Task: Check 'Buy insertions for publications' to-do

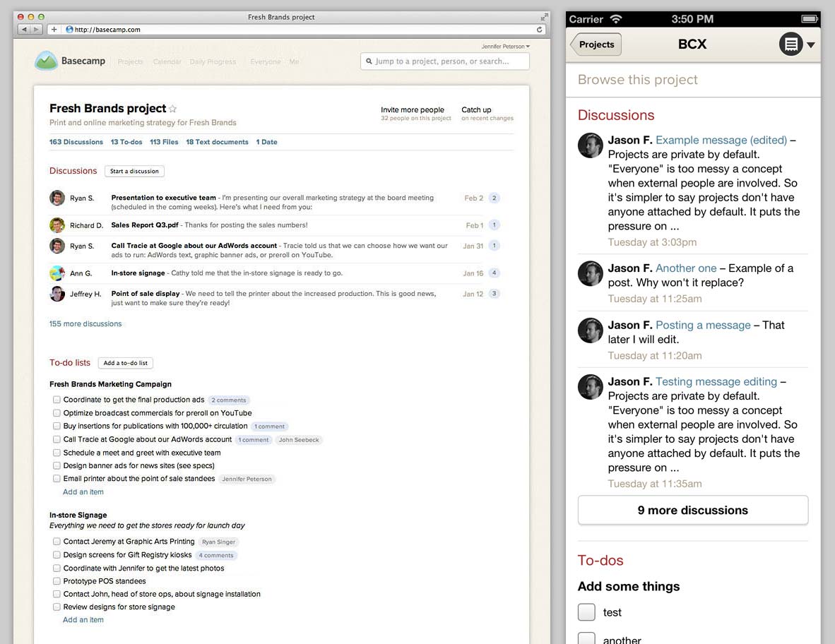Action: pyautogui.click(x=57, y=426)
